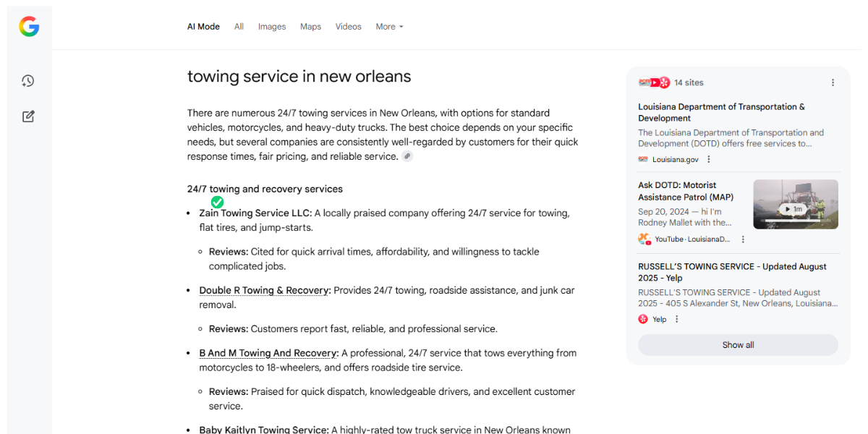Screen dimensions: 868x434
Task: Open Double R Towing & Recovery link
Action: tap(264, 290)
